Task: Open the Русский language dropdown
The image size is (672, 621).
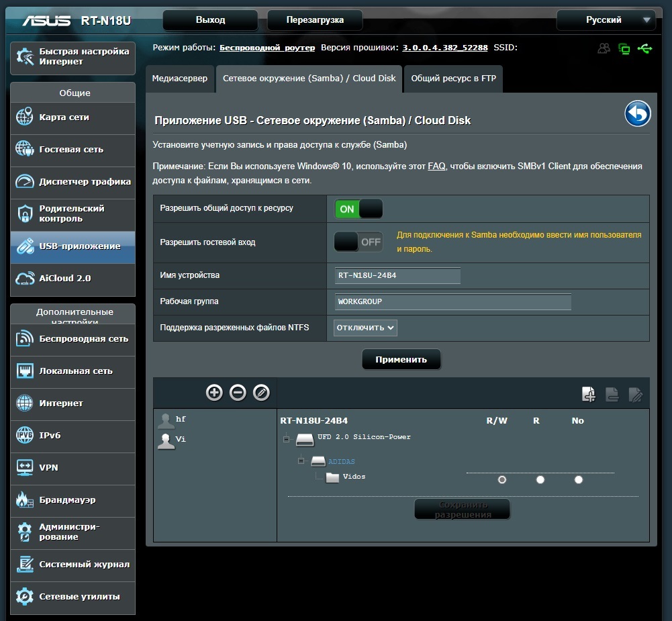Action: coord(606,20)
